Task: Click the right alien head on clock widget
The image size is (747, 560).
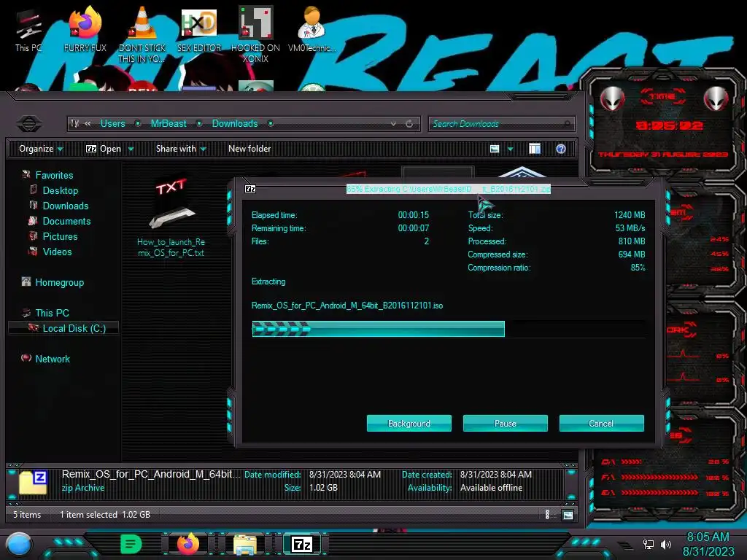Action: 716,98
